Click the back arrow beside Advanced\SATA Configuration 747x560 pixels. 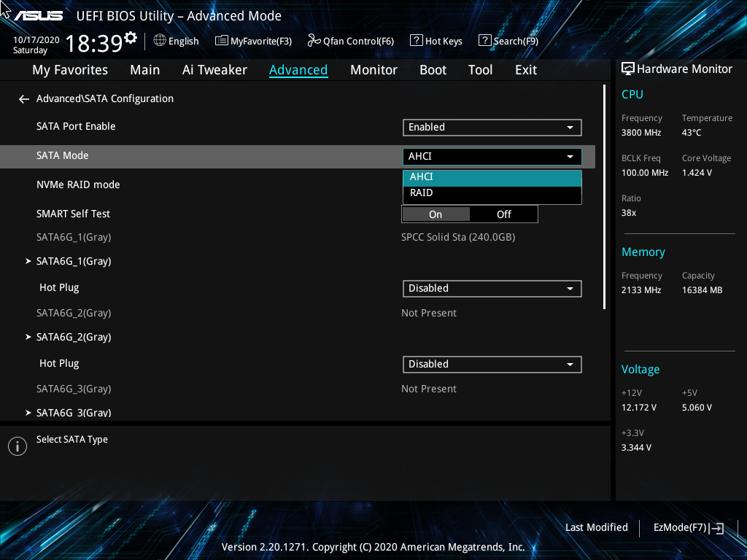pyautogui.click(x=24, y=99)
